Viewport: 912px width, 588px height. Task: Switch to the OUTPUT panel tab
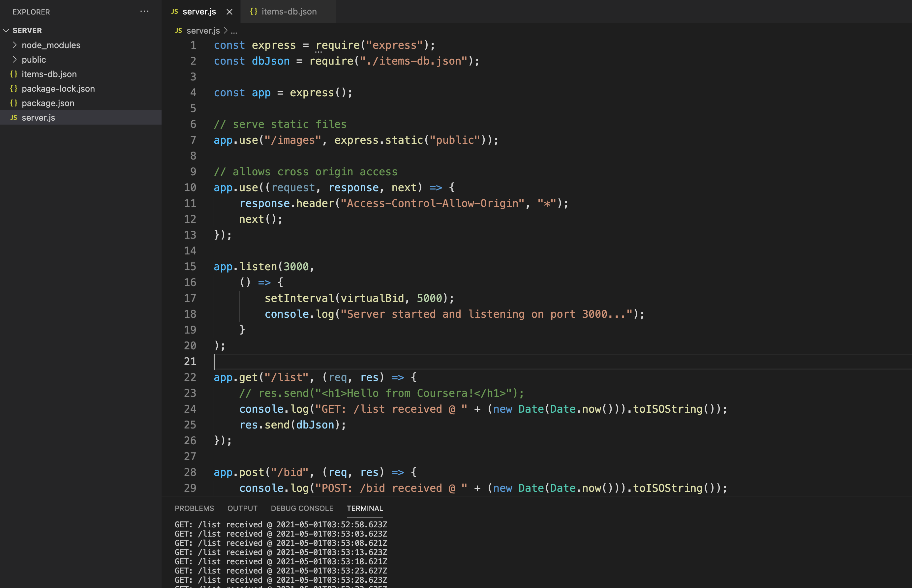click(242, 508)
